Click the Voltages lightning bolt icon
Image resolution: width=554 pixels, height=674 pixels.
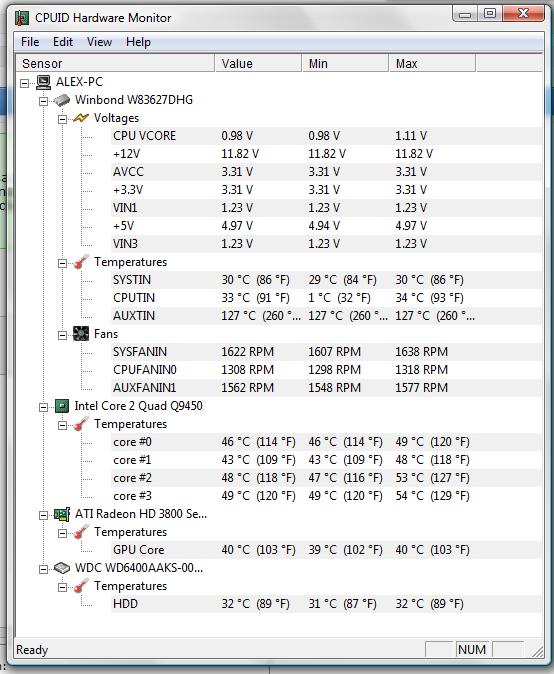pyautogui.click(x=81, y=118)
